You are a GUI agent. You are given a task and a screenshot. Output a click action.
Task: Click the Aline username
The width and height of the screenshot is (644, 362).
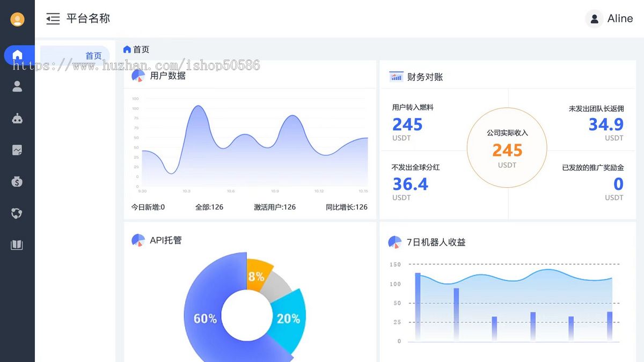coord(620,19)
